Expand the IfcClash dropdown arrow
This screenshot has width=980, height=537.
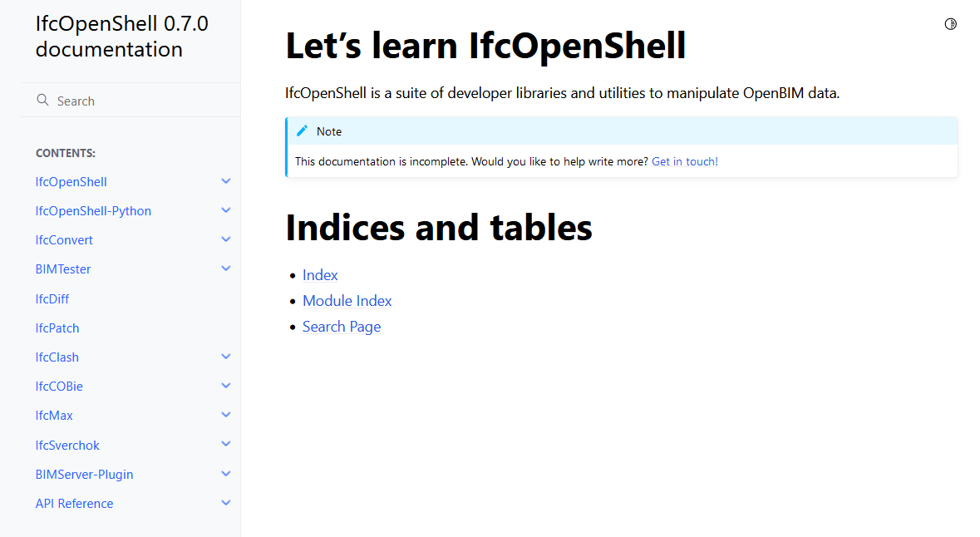click(225, 357)
